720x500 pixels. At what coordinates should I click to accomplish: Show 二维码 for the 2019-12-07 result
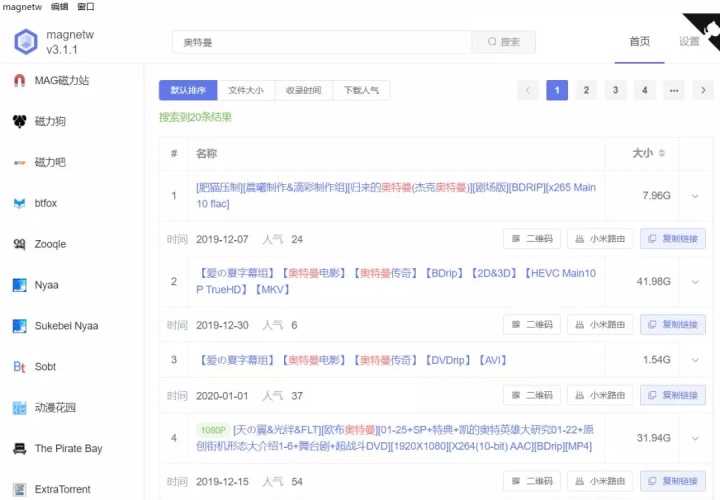(x=532, y=239)
